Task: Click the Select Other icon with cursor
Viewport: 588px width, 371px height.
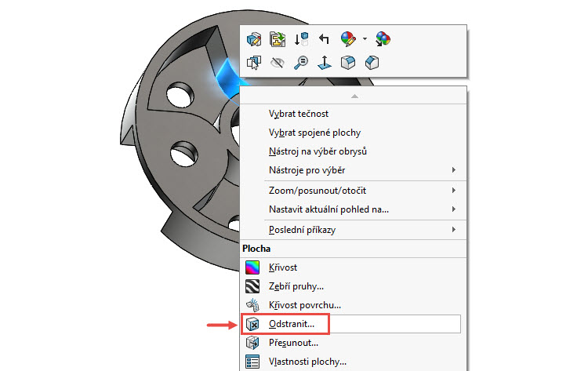Action: click(254, 63)
